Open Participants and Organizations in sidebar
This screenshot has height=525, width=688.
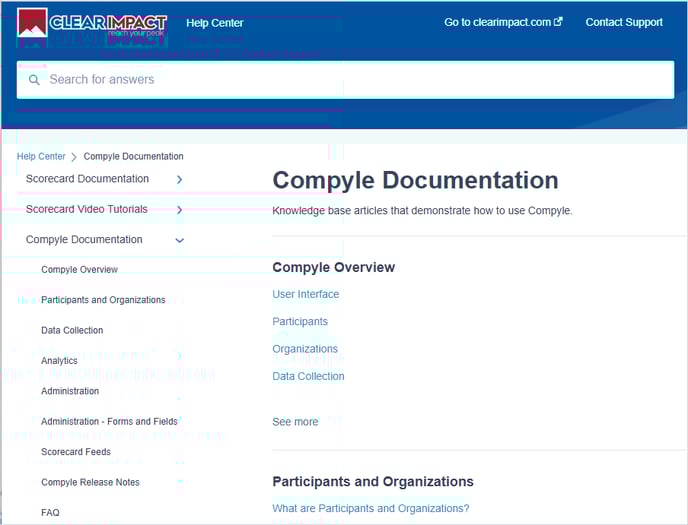103,300
